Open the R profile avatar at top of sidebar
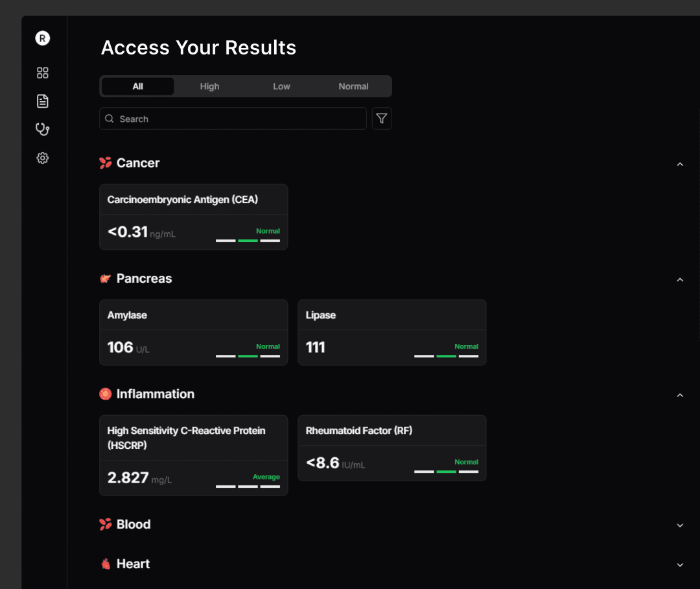Screen dimensions: 700x589 [42, 38]
